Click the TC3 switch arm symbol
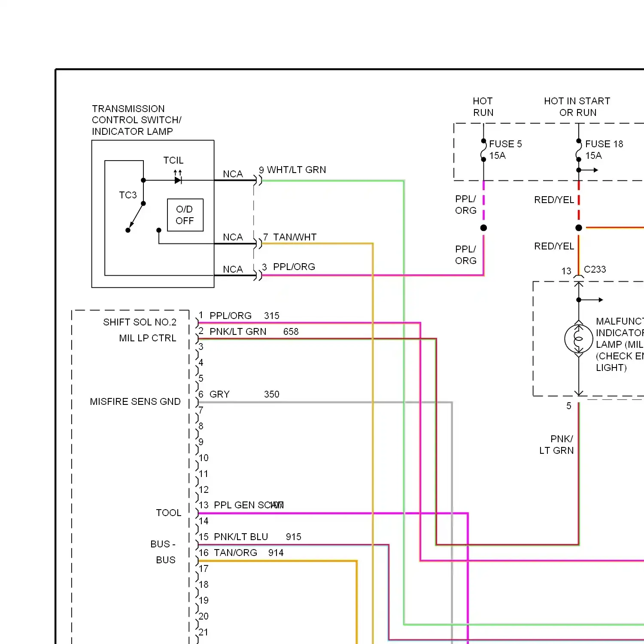Screen dimensions: 644x644 [x=136, y=217]
